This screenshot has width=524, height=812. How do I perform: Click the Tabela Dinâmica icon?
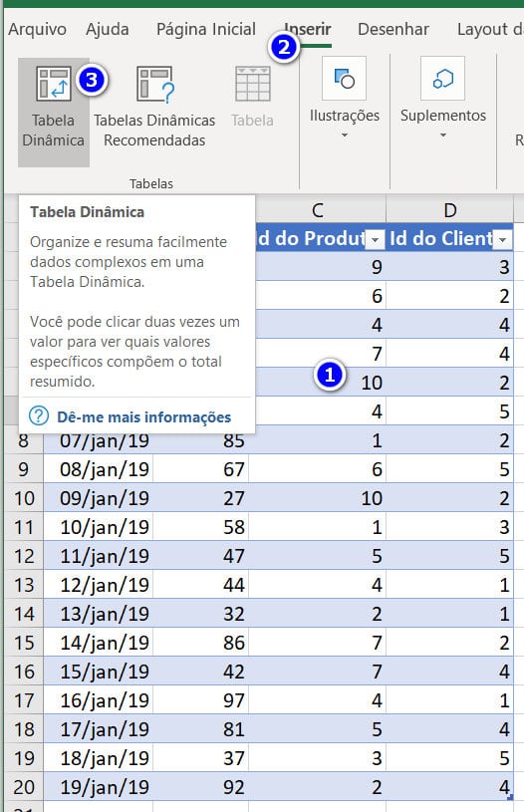(53, 84)
